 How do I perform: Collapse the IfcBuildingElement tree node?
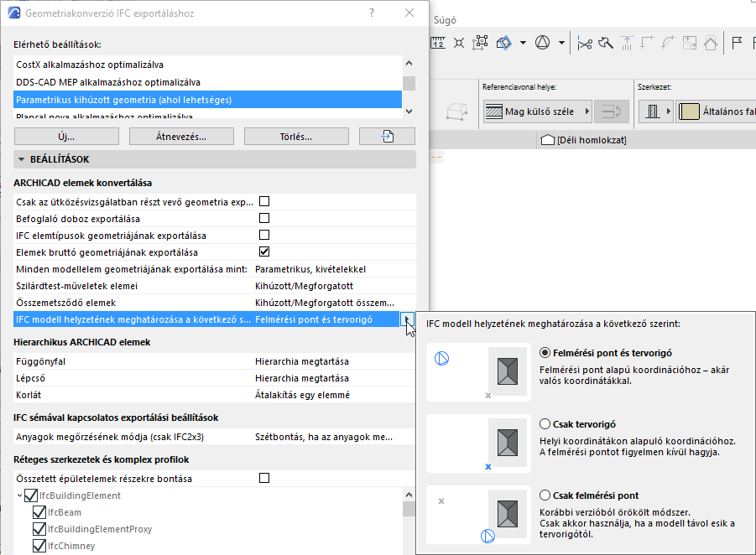pos(19,495)
